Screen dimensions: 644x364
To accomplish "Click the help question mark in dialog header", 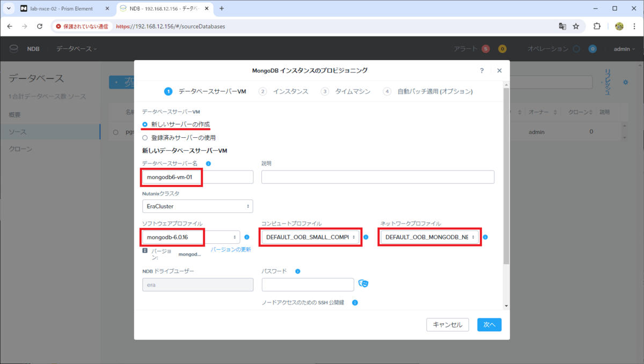I will click(482, 70).
